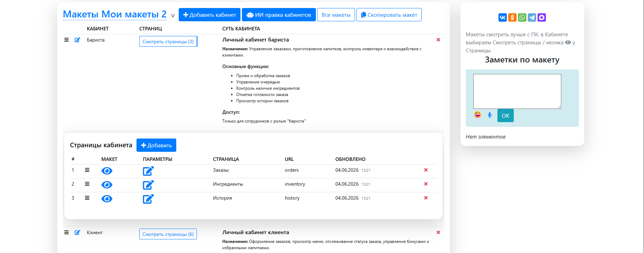Open the emoji picker icon
Screen dimensions: 644x253
(x=478, y=114)
